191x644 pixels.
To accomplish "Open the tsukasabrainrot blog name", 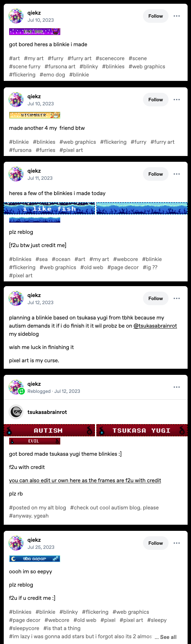I will click(x=47, y=412).
